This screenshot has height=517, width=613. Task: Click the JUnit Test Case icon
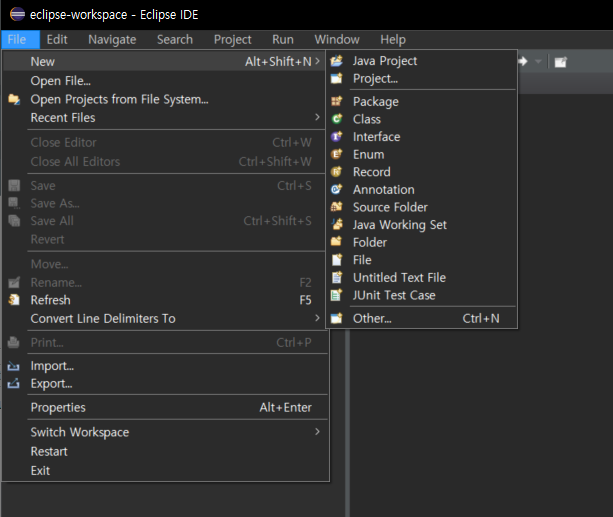[337, 295]
